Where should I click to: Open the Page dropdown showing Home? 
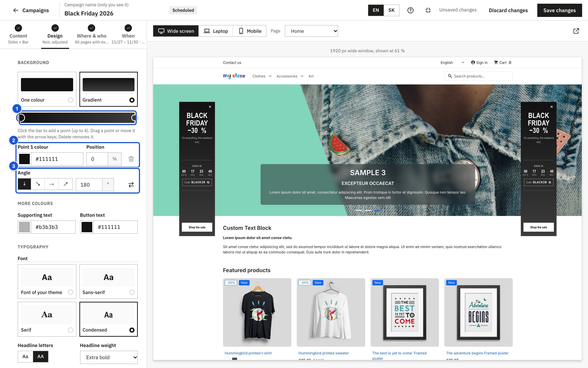pos(311,31)
